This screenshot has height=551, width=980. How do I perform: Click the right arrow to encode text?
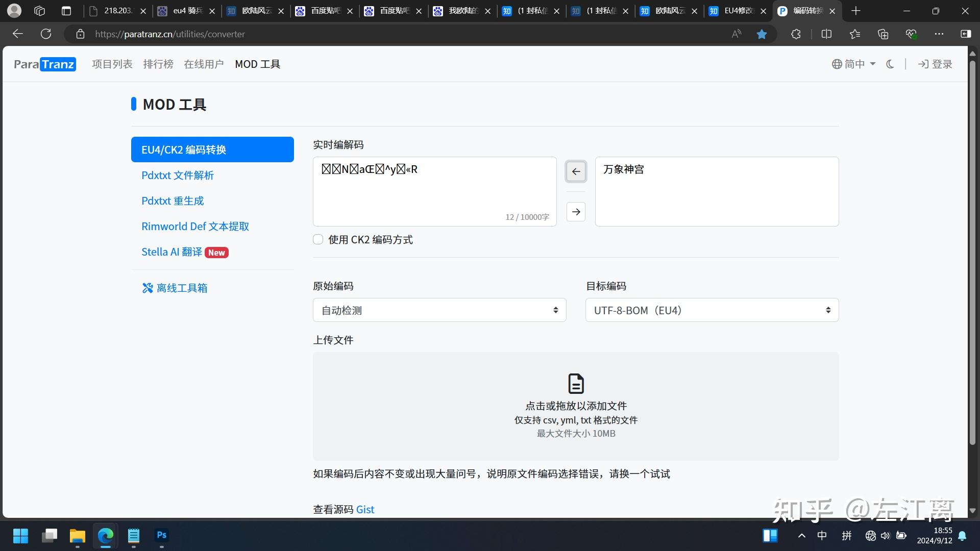(x=576, y=211)
